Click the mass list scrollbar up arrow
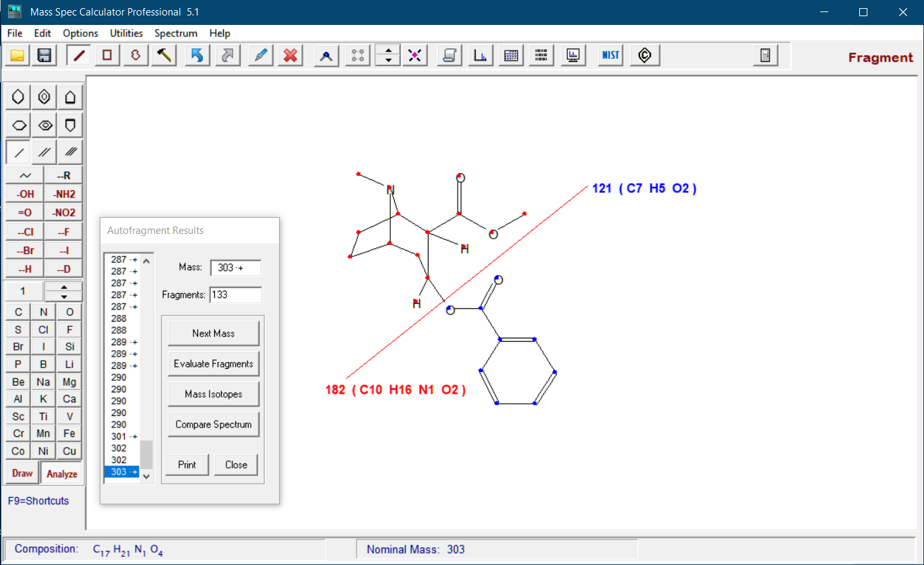924x565 pixels. pyautogui.click(x=147, y=260)
